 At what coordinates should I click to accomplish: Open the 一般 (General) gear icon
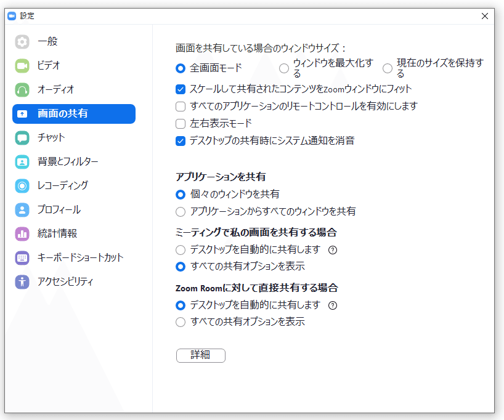[x=22, y=42]
